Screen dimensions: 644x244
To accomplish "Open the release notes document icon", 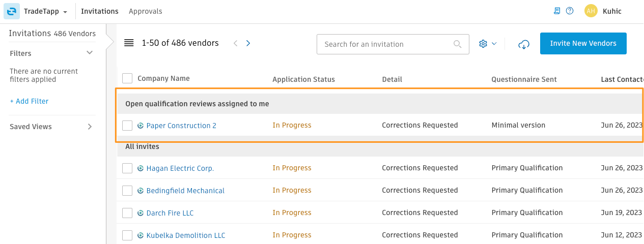I will [557, 11].
